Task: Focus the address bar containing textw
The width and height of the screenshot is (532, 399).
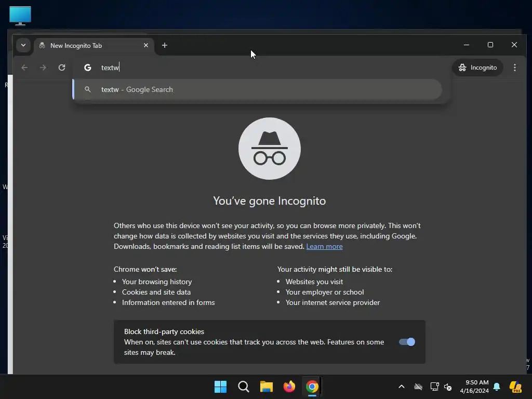Action: click(x=261, y=68)
